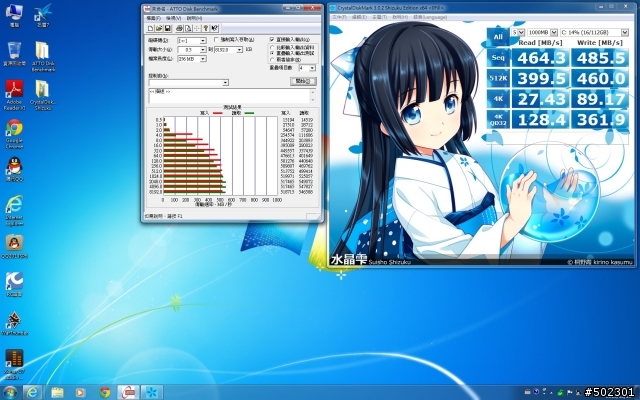This screenshot has height=400, width=640.
Task: Open the blue bird shortcut on desktop
Action: click(43, 16)
